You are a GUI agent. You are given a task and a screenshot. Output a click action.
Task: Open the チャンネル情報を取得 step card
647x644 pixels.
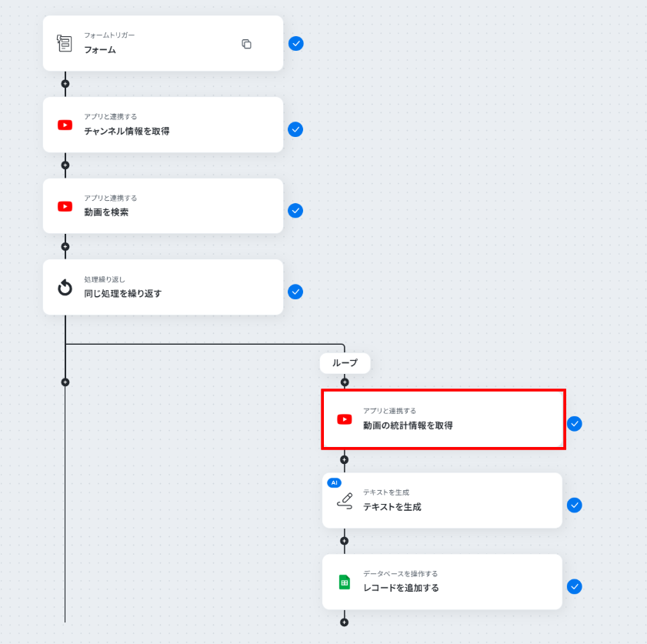(162, 125)
